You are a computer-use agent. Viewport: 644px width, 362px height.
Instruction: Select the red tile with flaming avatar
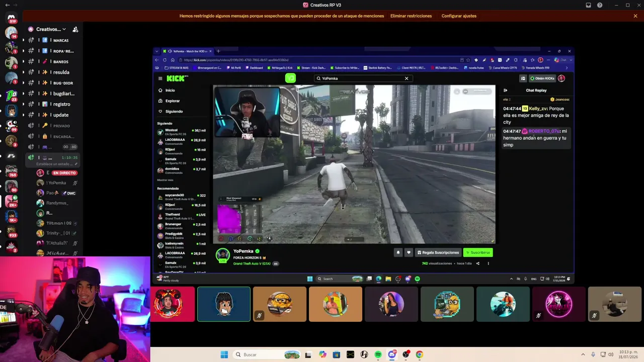tap(172, 304)
